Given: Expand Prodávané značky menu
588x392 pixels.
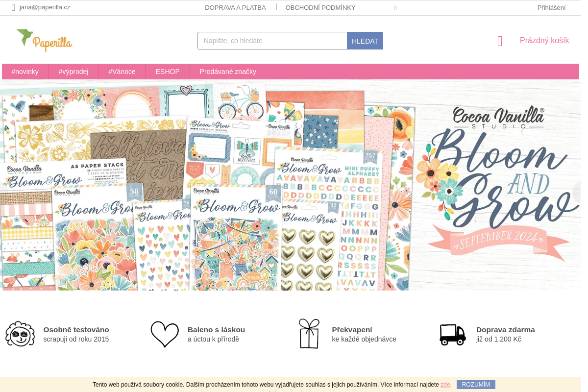Looking at the screenshot, I should click(x=228, y=72).
